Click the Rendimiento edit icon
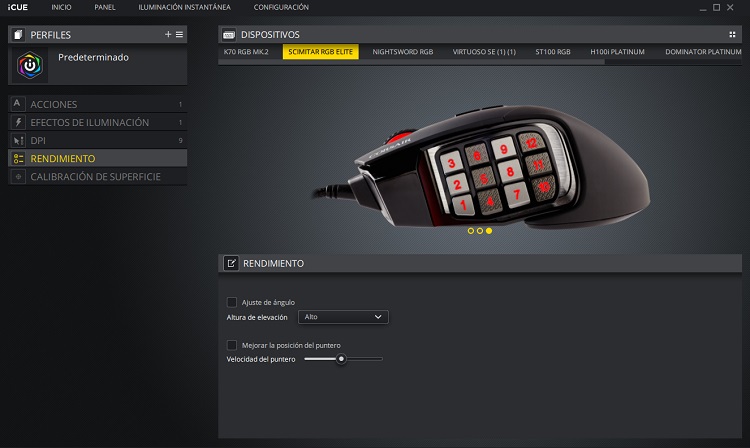The width and height of the screenshot is (750, 448). click(x=231, y=263)
